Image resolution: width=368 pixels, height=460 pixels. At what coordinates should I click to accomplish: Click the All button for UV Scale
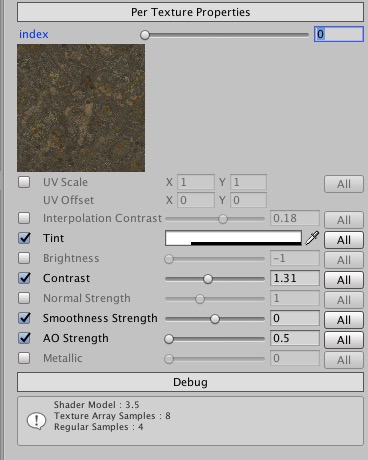tap(344, 184)
